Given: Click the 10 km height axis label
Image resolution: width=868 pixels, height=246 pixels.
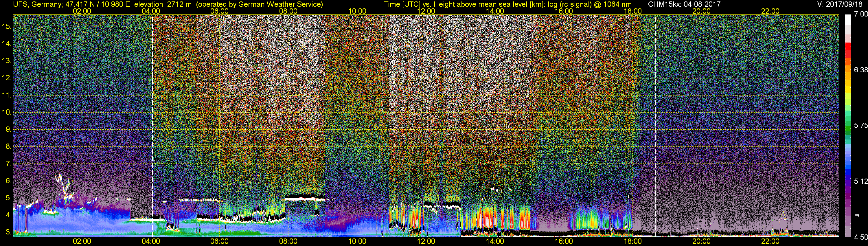Looking at the screenshot, I should pyautogui.click(x=6, y=112).
